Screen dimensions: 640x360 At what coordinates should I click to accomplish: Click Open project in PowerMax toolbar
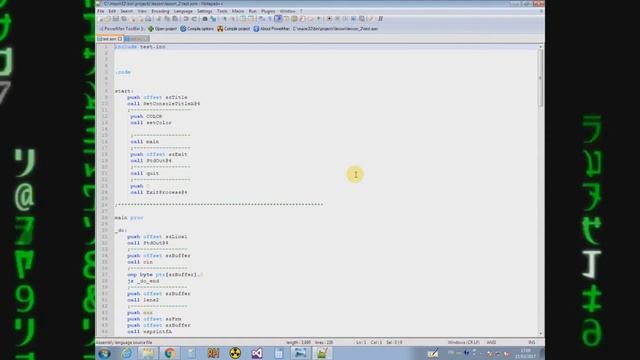pos(162,29)
